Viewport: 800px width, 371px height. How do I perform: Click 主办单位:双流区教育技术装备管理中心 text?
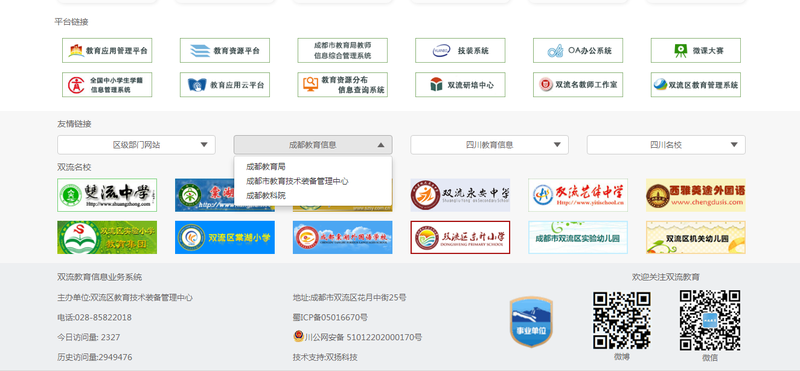point(125,298)
